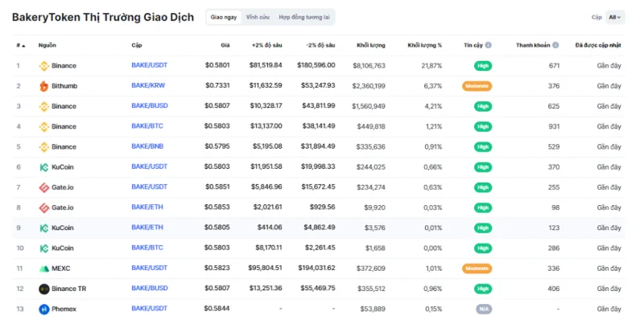The width and height of the screenshot is (644, 316).
Task: Open BAKE/ETH pair link for Gate.io
Action: (147, 207)
